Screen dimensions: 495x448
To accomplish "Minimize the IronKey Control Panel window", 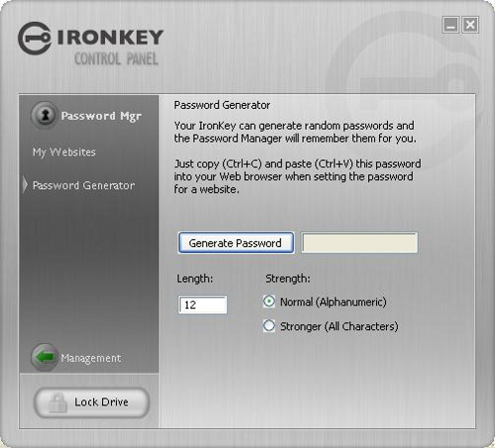I will 450,25.
